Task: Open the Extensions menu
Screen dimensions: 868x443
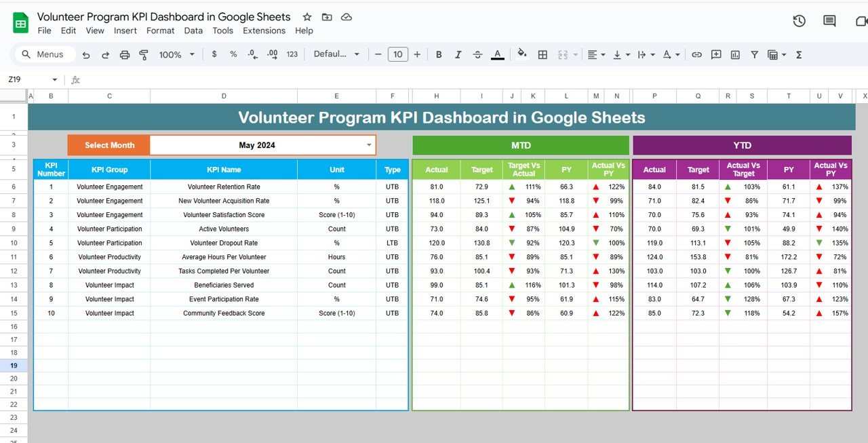Action: tap(264, 31)
